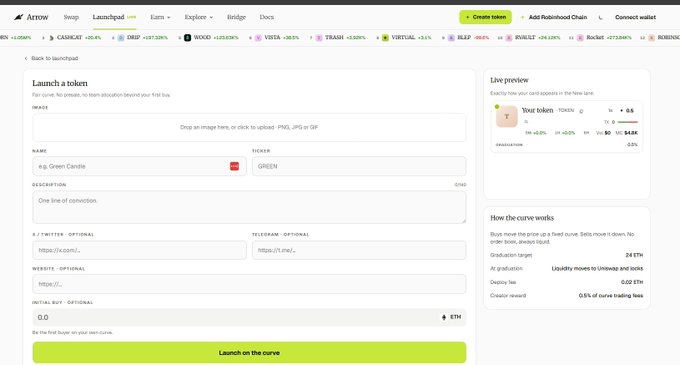Toggle the dark mode moon icon
Screen dimensions: 680x365
601,17
